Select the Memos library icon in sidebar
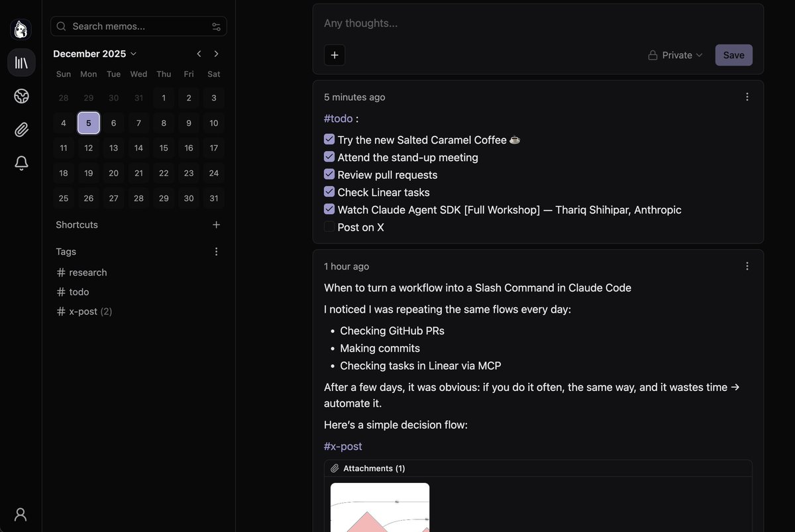 point(21,62)
